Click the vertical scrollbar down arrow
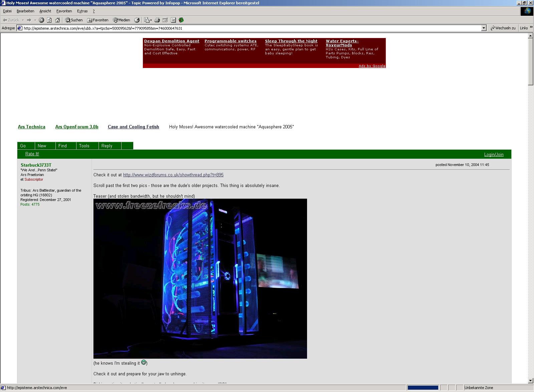This screenshot has width=534, height=392. point(531,381)
